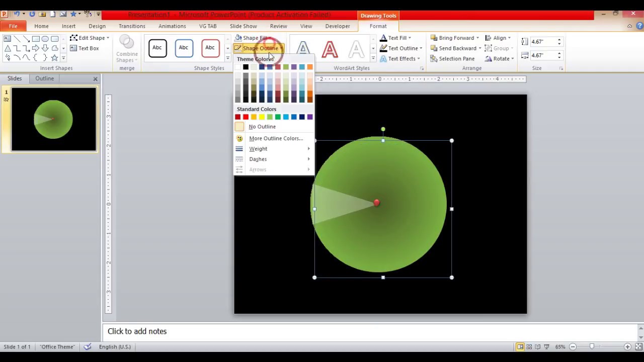644x362 pixels.
Task: Select the Oval shape in the gallery
Action: click(x=45, y=39)
